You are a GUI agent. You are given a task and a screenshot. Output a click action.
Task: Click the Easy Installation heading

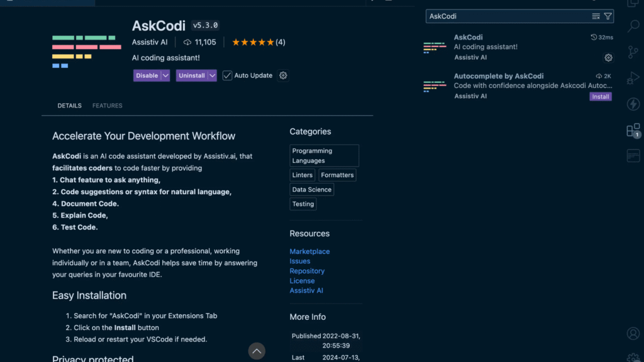point(89,295)
